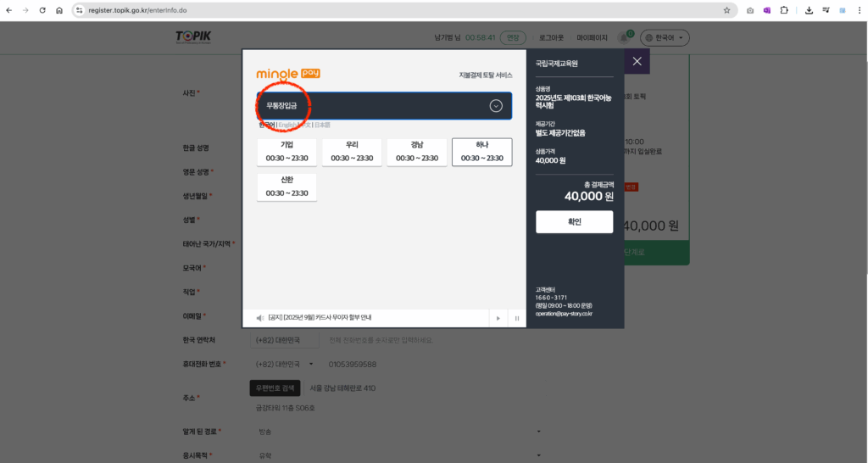This screenshot has height=463, width=868.
Task: Switch popup language to 日本語
Action: (322, 126)
